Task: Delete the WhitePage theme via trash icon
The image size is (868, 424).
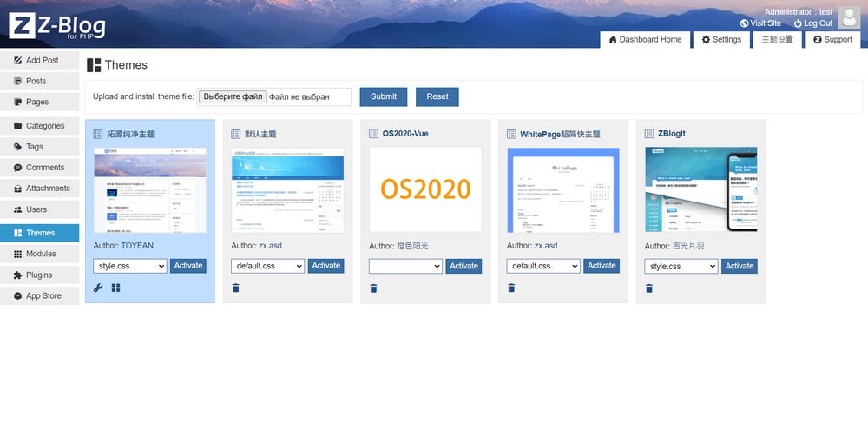Action: 511,288
